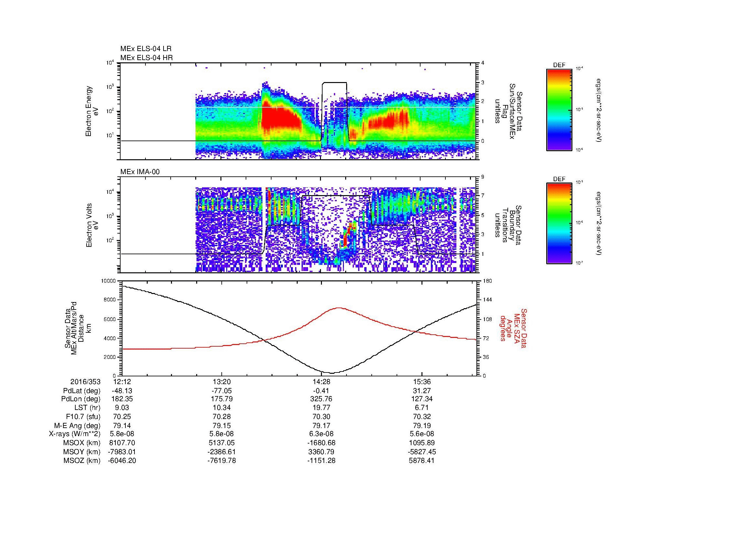
Task: Click the 'Boundary Transitions' axis label
Action: (x=508, y=225)
